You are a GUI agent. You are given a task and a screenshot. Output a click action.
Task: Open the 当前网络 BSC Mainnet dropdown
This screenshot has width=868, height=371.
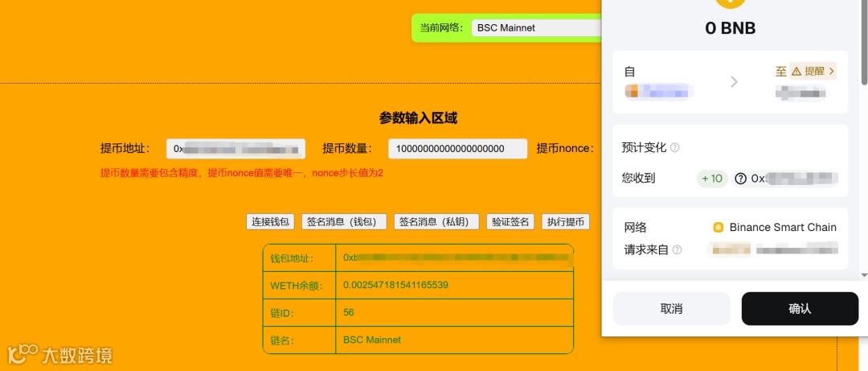coord(536,27)
